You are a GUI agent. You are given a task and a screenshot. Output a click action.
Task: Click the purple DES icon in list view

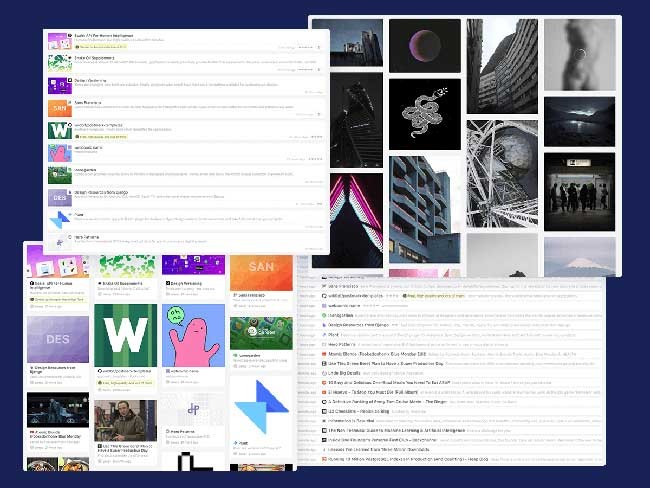(x=59, y=195)
